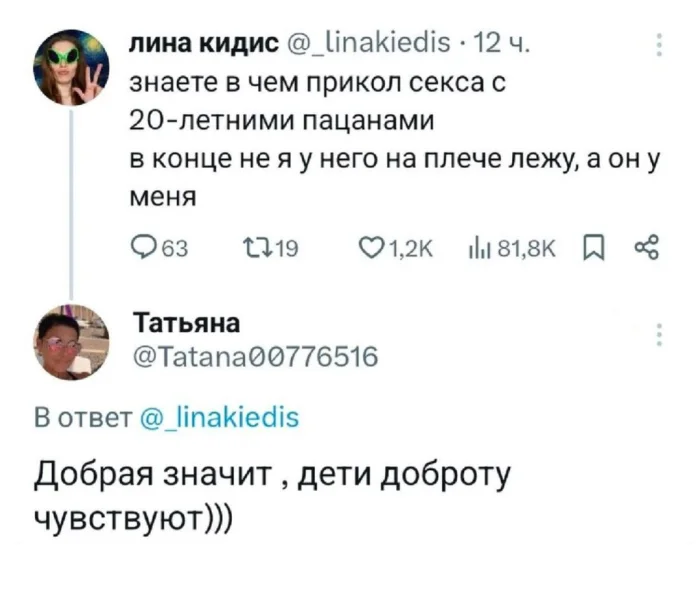This screenshot has height=594, width=700.
Task: Open the three-dot menu on лина кидис's tweet
Action: pos(657,46)
